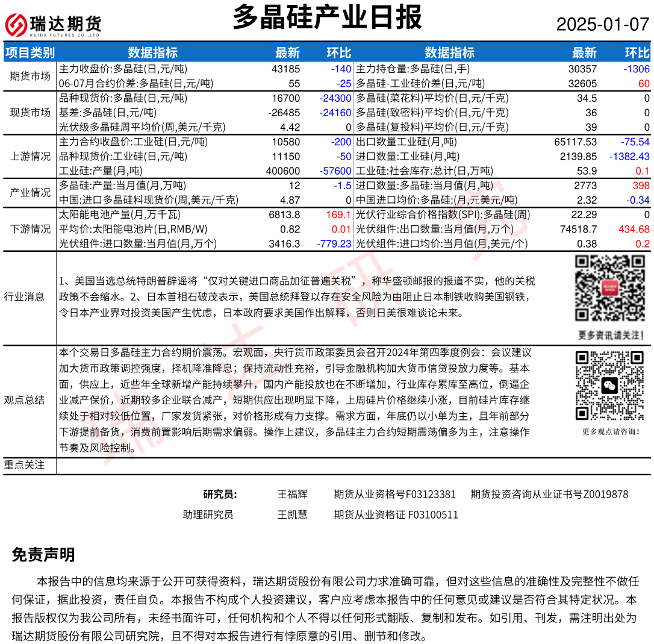Click the -0.34 change value
The image size is (654, 644).
[638, 201]
